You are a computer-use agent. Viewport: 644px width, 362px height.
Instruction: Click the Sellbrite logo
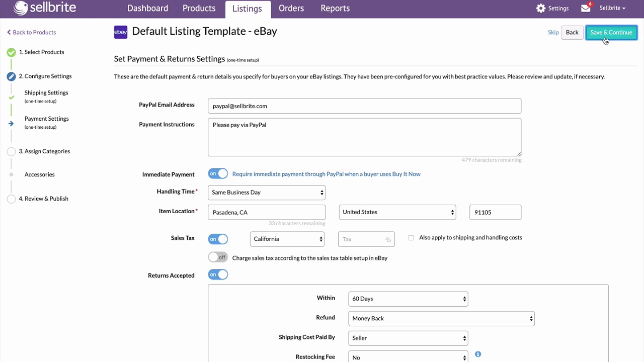45,8
